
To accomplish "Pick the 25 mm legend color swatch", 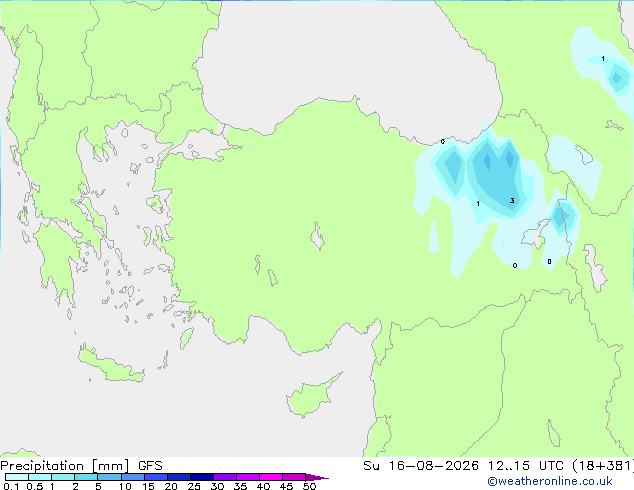I will click(201, 477).
